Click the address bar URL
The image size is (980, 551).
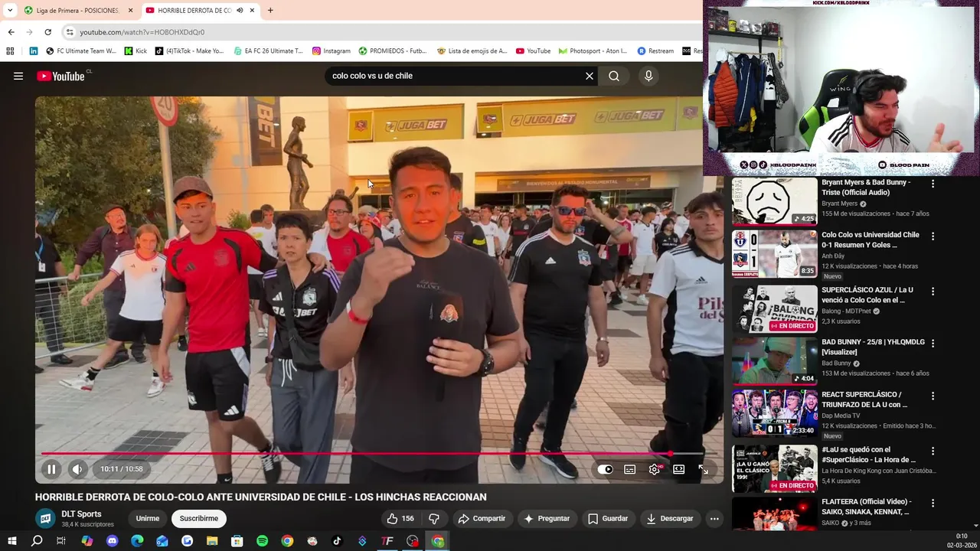142,32
